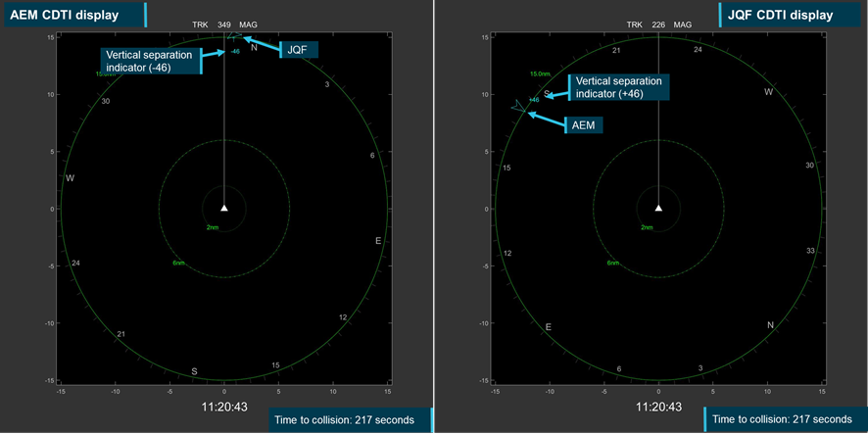Click the 6nm range ring label in the JQF display

tap(613, 263)
